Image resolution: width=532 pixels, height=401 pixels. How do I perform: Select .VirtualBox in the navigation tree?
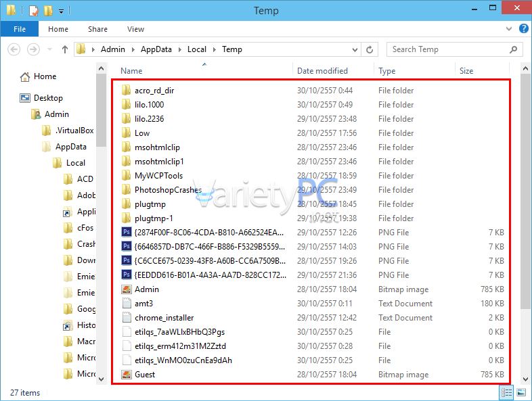68,131
